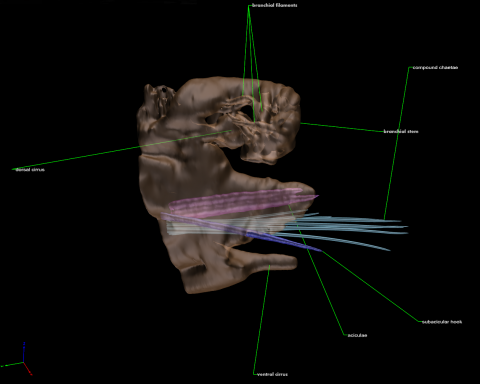Click the "compound chaetae" annotation label
This screenshot has width=480, height=384.
coord(435,68)
